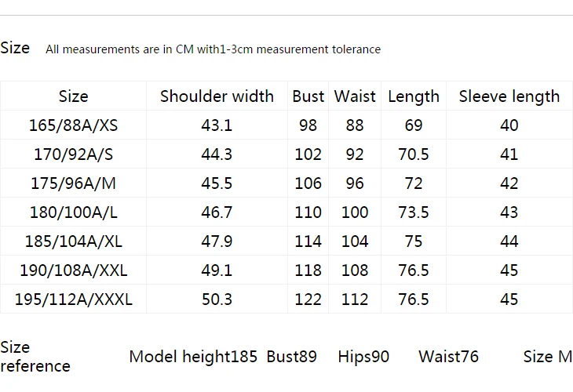Select the 165/88A/XS size row label
The height and width of the screenshot is (392, 573).
74,125
